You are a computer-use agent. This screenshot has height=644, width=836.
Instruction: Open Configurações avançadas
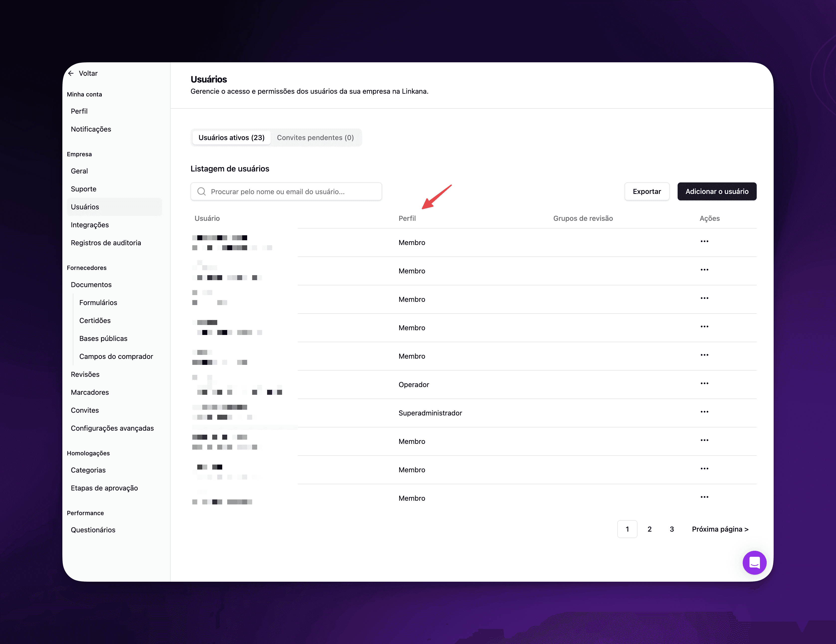(112, 428)
